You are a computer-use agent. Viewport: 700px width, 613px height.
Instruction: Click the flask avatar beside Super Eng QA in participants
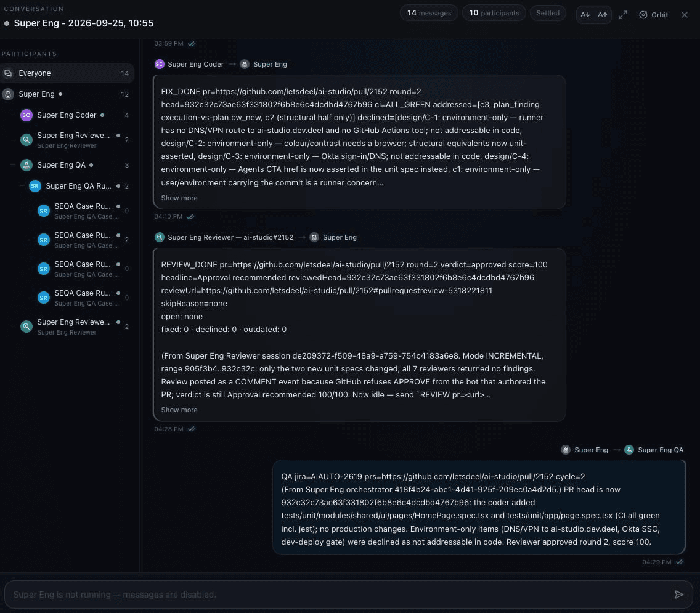[x=26, y=165]
